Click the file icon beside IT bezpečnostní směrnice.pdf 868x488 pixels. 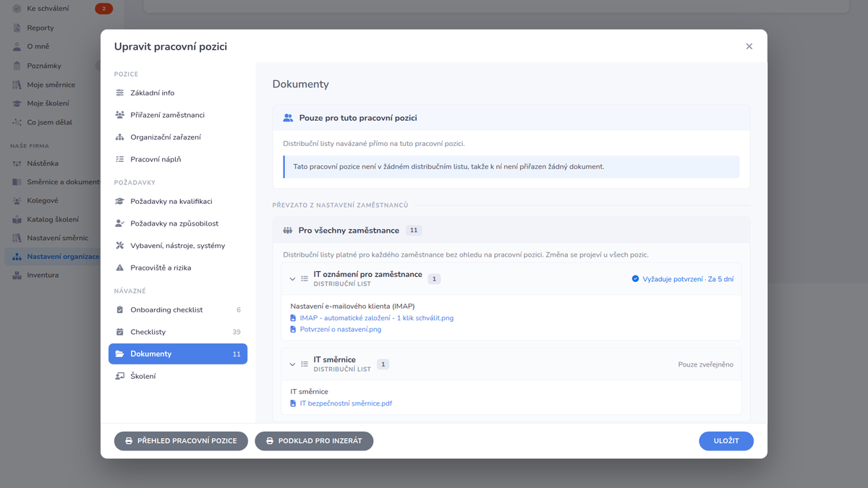pyautogui.click(x=293, y=404)
